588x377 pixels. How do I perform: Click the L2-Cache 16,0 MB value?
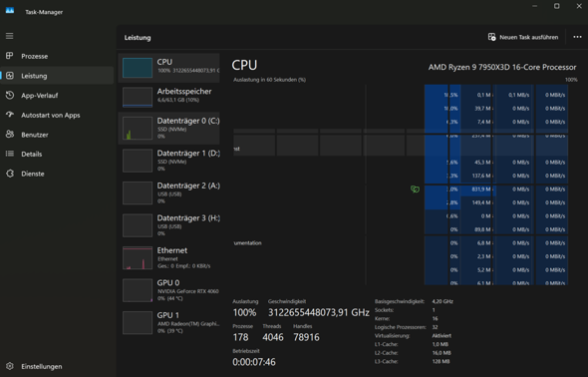pos(441,353)
